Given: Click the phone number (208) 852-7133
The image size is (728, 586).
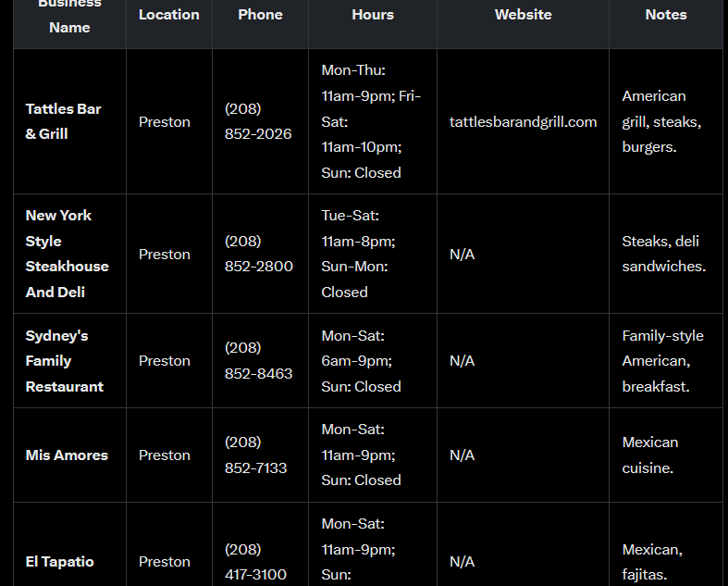Looking at the screenshot, I should [x=256, y=455].
